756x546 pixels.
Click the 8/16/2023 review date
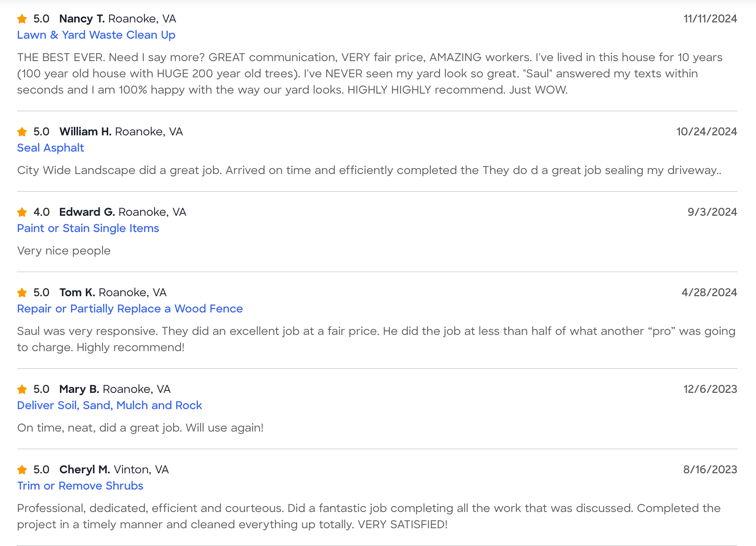[x=710, y=469]
